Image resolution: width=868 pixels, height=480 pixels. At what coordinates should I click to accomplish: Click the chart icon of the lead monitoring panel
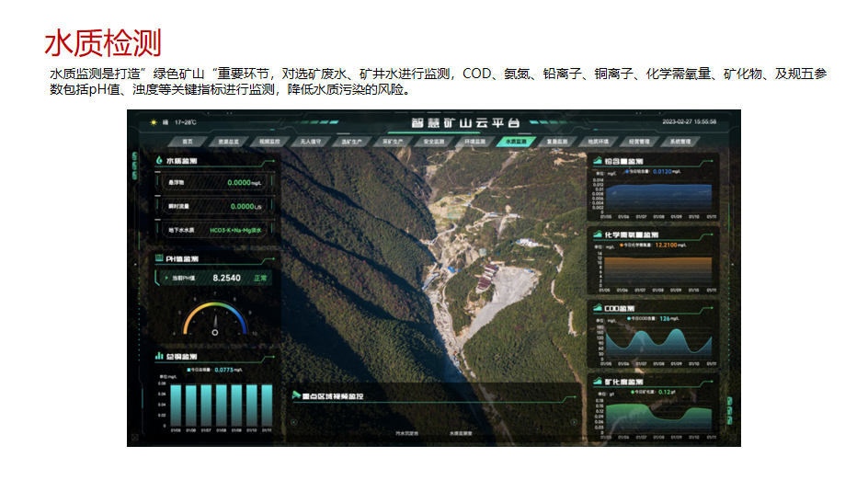point(597,161)
